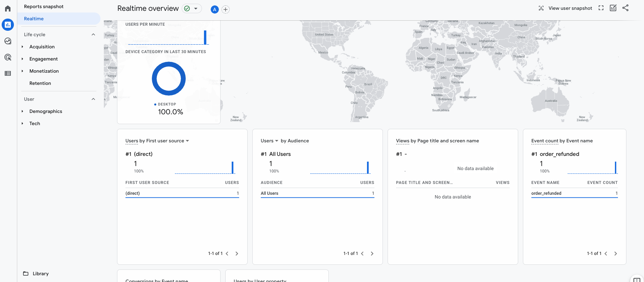644x282 pixels.
Task: Go to previous page in Event name card
Action: [x=606, y=254]
